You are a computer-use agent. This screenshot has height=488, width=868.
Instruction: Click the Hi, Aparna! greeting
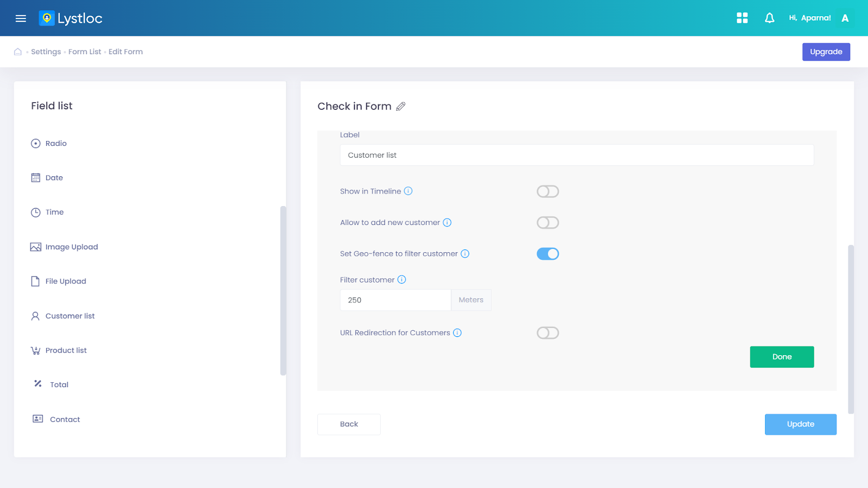point(810,18)
